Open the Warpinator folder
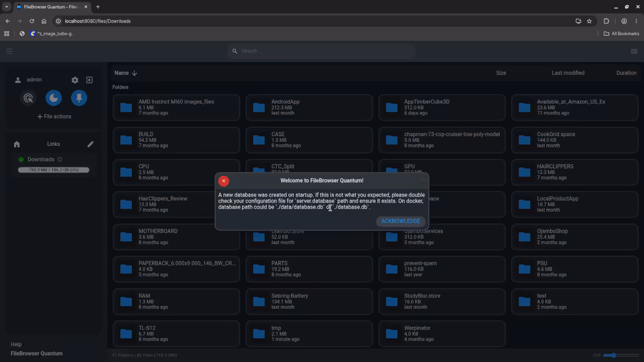 pos(442,334)
